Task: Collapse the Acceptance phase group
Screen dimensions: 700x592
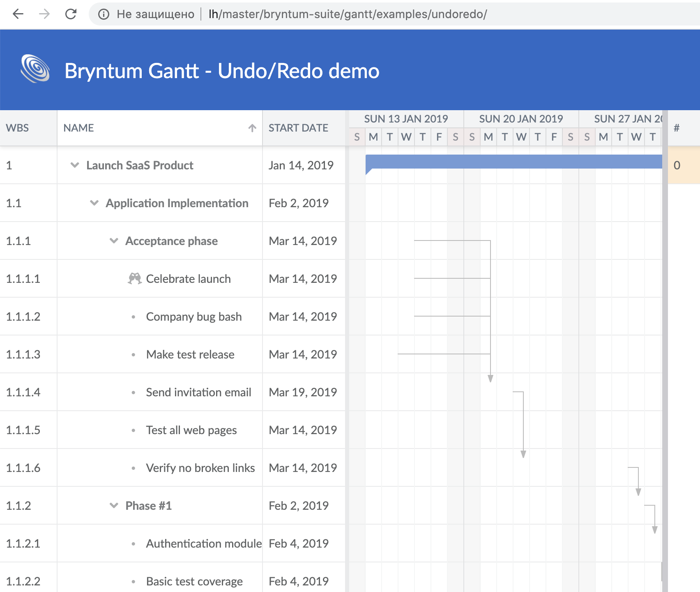Action: point(114,241)
